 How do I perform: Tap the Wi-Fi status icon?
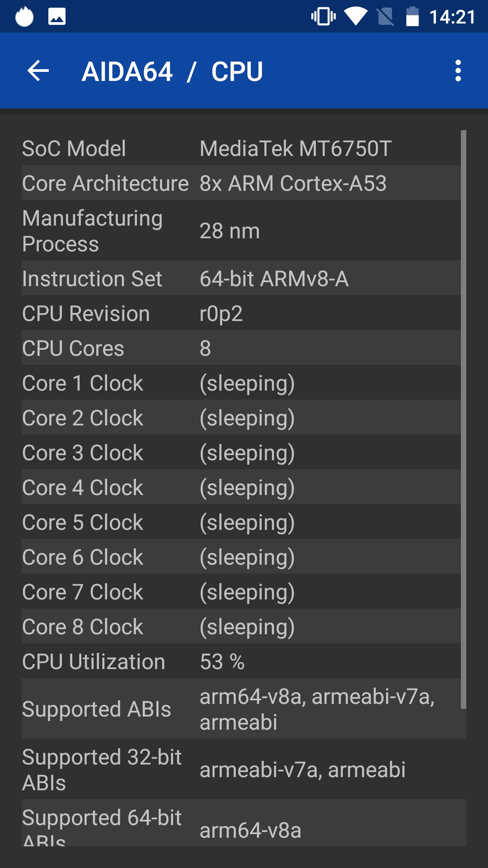(x=356, y=17)
